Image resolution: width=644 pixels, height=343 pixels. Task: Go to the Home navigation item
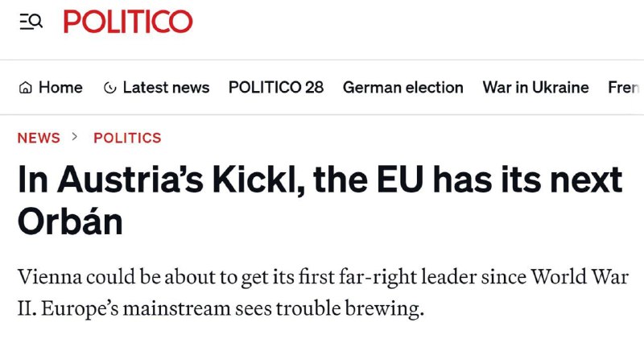tap(60, 88)
